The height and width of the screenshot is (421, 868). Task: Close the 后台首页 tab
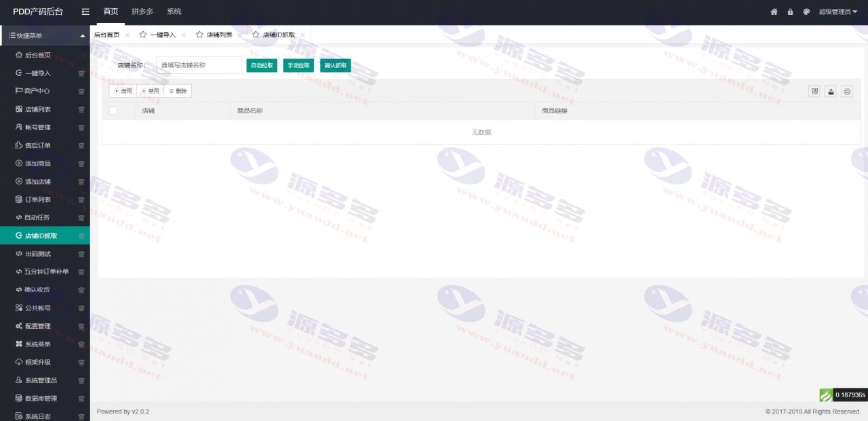(127, 35)
